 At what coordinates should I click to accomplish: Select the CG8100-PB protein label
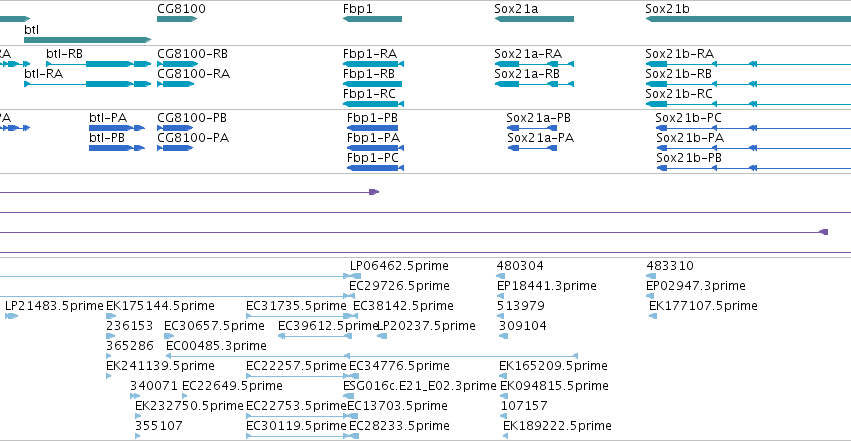coord(192,118)
